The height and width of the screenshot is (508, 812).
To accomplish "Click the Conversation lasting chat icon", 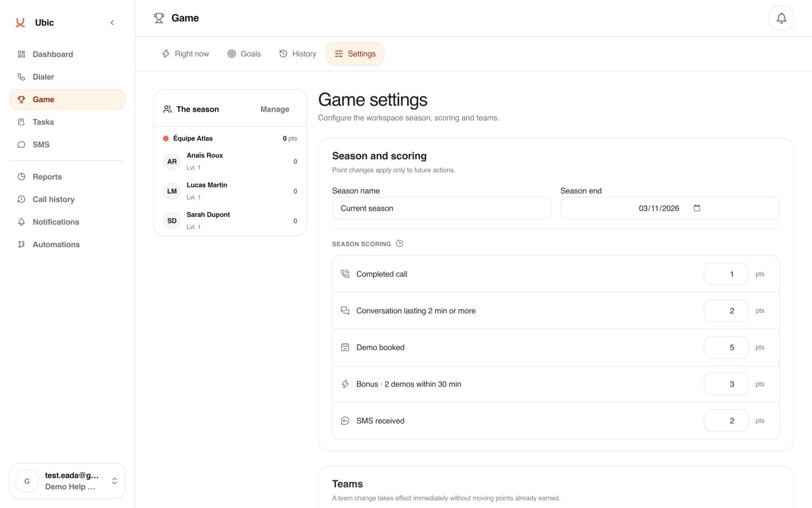I will [x=345, y=310].
